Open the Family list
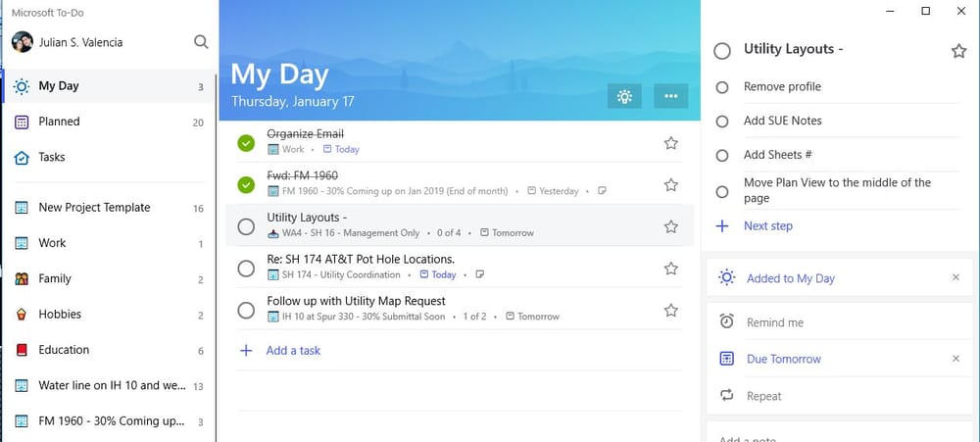Viewport: 980px width, 442px height. tap(109, 279)
